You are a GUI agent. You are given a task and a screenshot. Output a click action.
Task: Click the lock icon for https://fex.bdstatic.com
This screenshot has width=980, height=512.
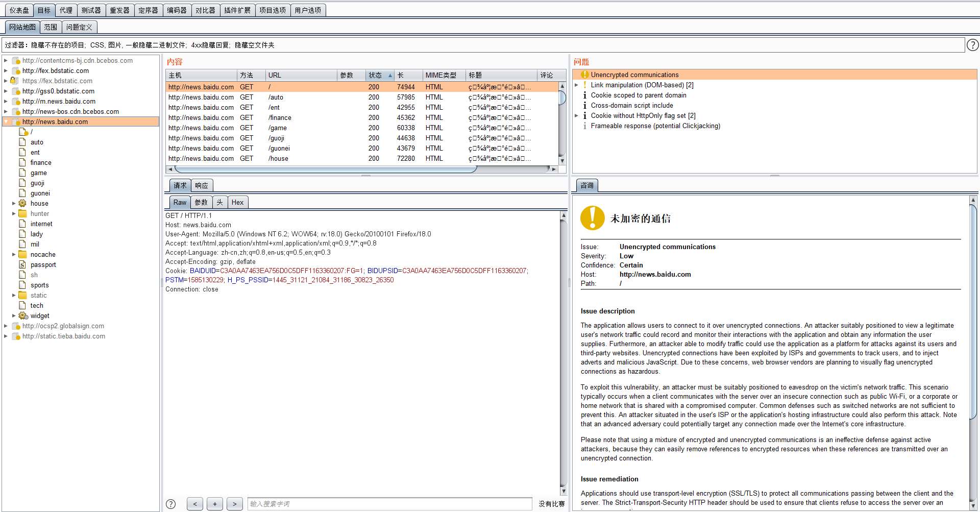[x=15, y=81]
